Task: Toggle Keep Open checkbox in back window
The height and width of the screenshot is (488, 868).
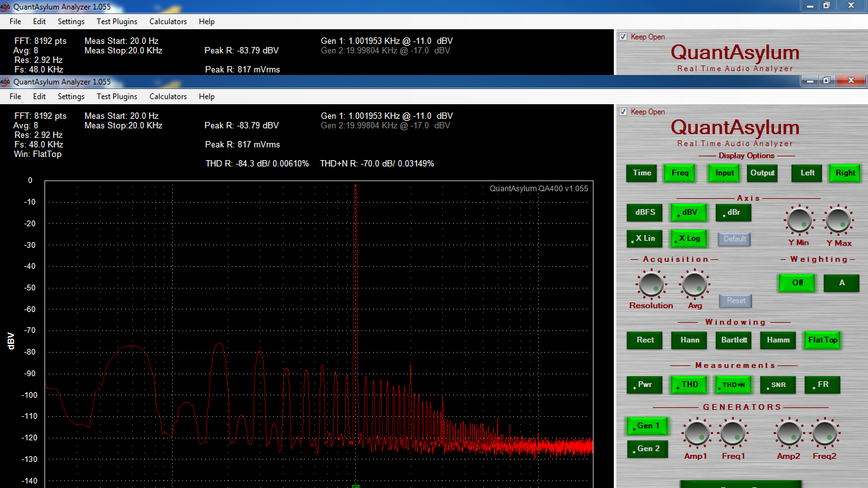Action: click(623, 37)
